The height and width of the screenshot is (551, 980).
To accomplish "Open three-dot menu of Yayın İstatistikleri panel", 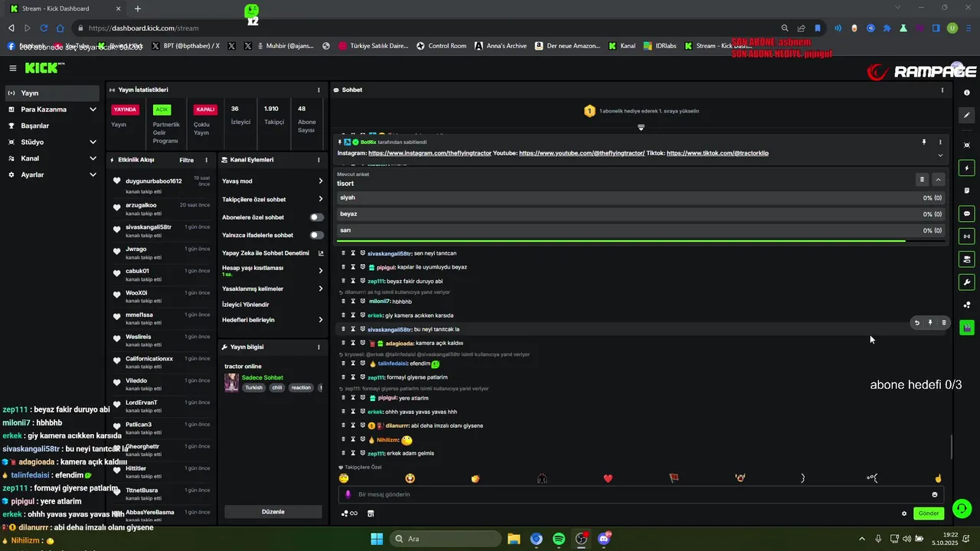I will (318, 90).
